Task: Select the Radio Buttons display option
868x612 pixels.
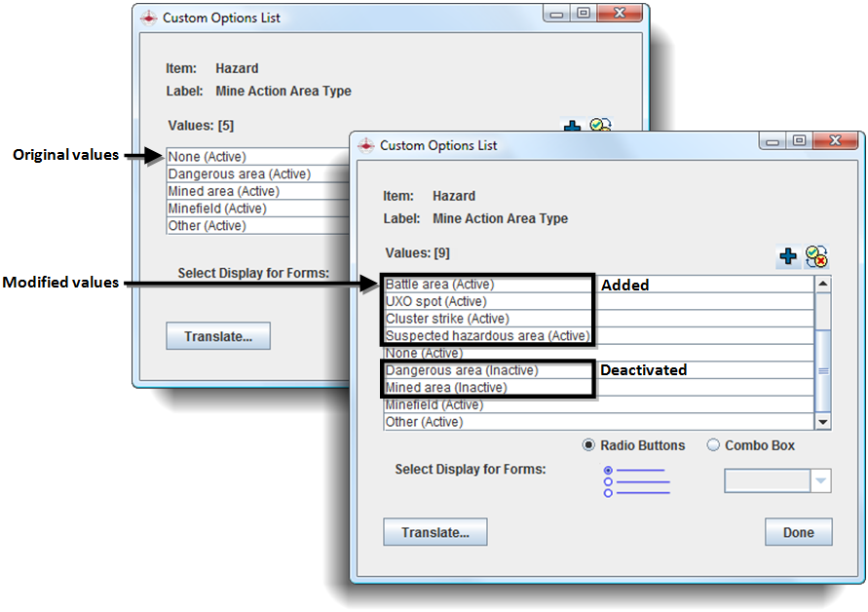Action: (588, 445)
